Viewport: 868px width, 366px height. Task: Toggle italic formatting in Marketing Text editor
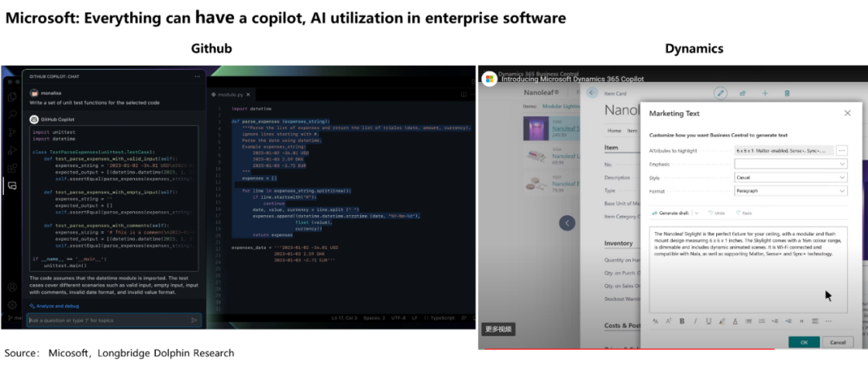(x=694, y=321)
